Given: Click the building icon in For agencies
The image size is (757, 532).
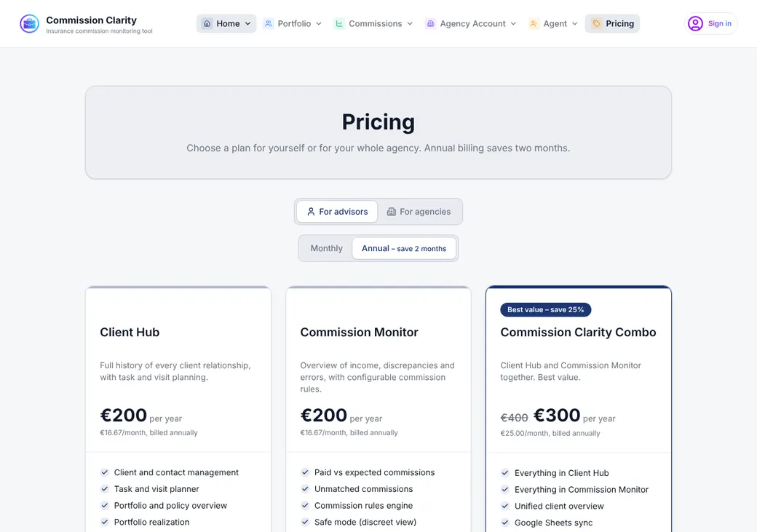Looking at the screenshot, I should coord(392,212).
